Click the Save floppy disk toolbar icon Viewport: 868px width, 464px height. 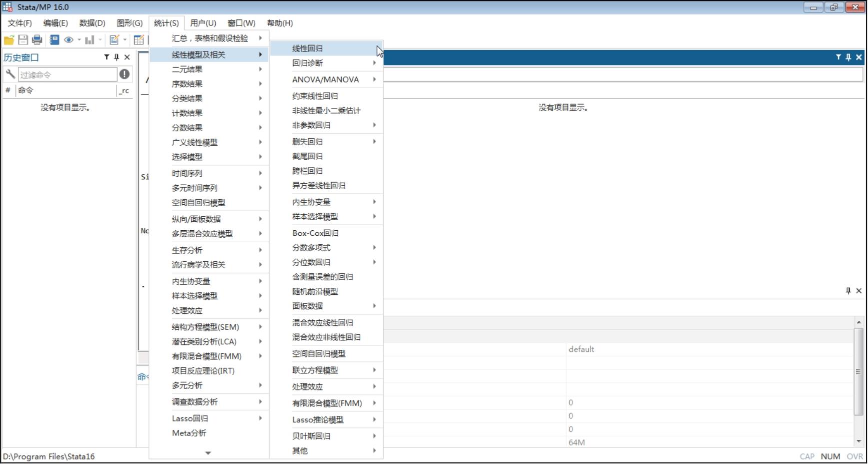(23, 40)
